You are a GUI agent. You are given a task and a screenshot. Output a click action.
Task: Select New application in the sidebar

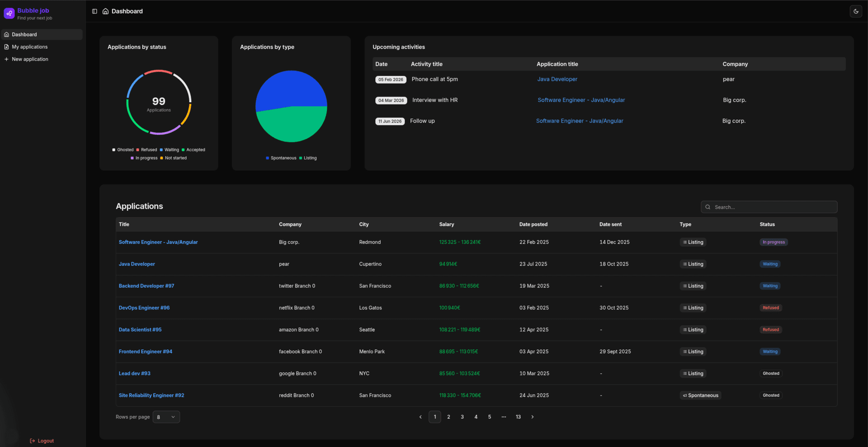click(x=30, y=59)
